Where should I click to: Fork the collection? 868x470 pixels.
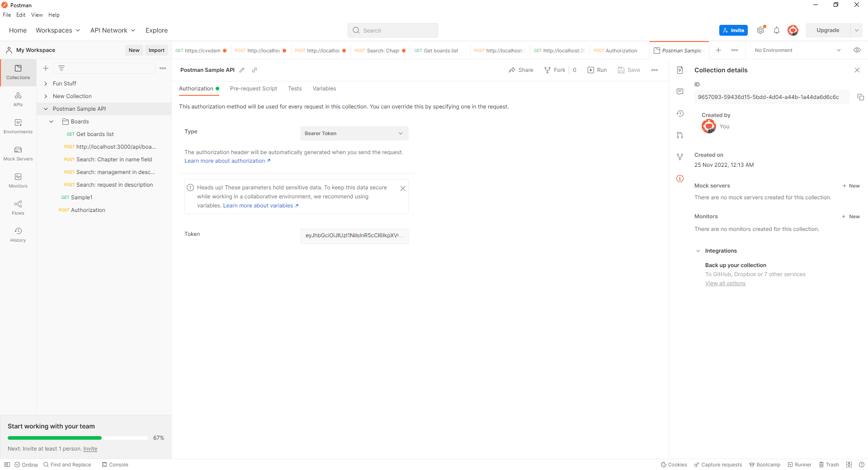(555, 70)
